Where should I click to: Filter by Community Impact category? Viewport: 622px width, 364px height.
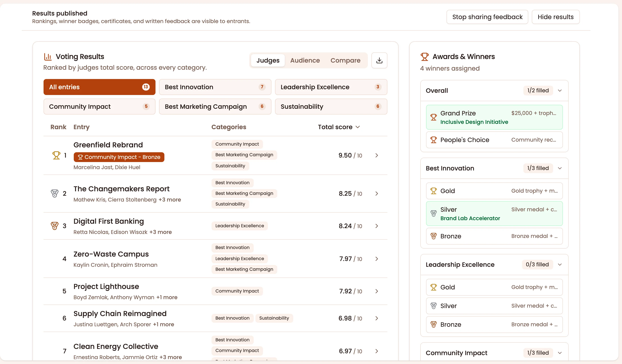click(x=100, y=107)
